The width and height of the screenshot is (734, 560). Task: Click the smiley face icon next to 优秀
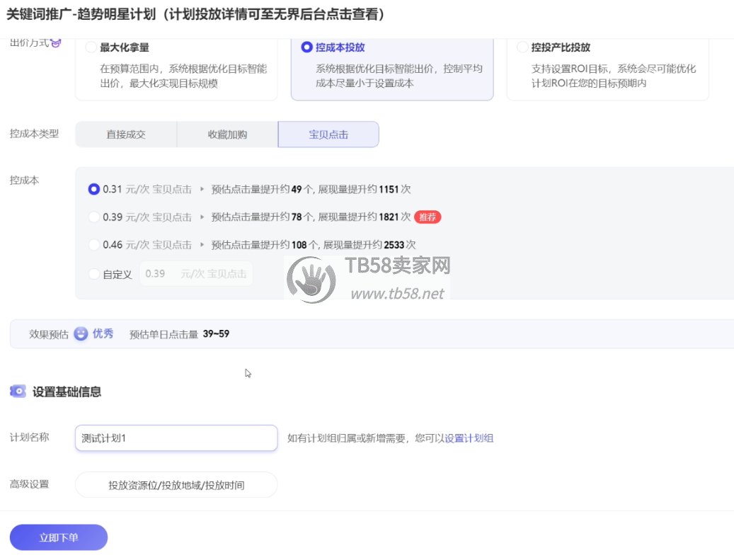[81, 333]
